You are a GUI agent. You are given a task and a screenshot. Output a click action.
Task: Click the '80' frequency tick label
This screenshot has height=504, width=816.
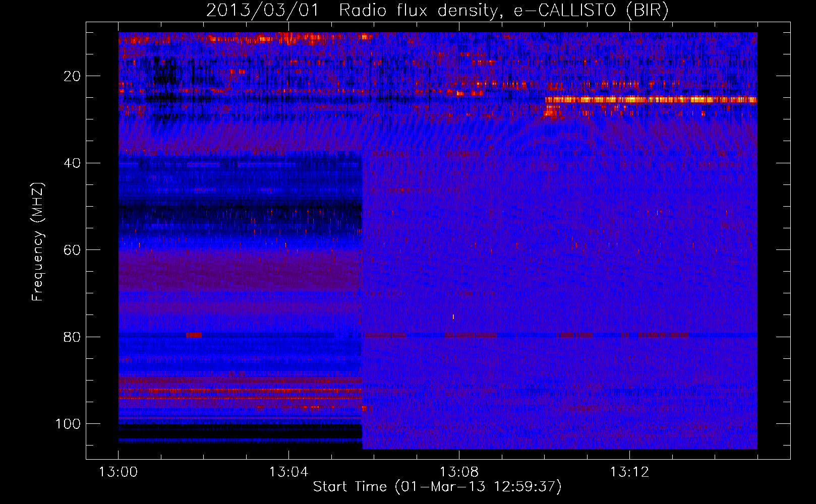72,337
